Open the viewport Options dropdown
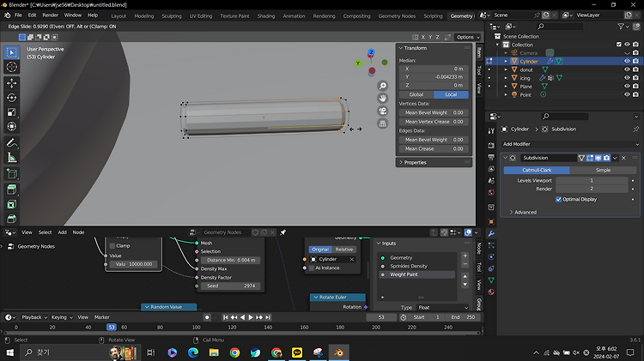Screen dimensions: 644x361 tap(468, 37)
